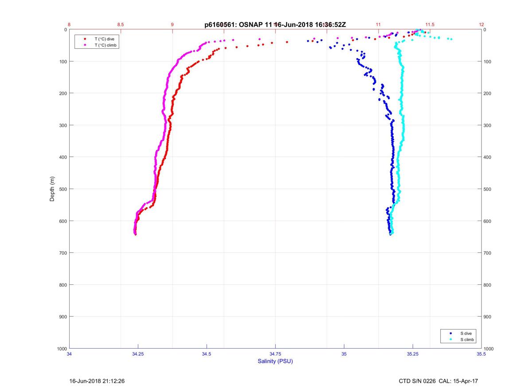The width and height of the screenshot is (532, 392).
Task: Click red temperature tick label 8.5
Action: point(121,24)
